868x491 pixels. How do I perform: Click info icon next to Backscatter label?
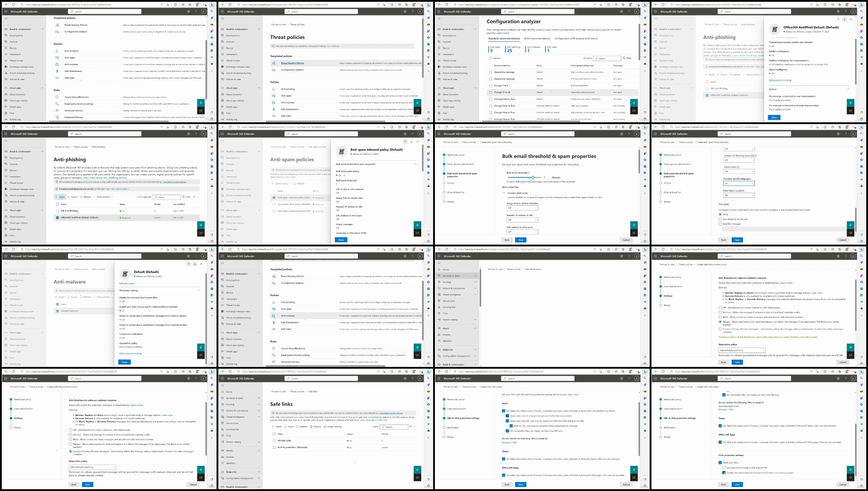point(738,167)
